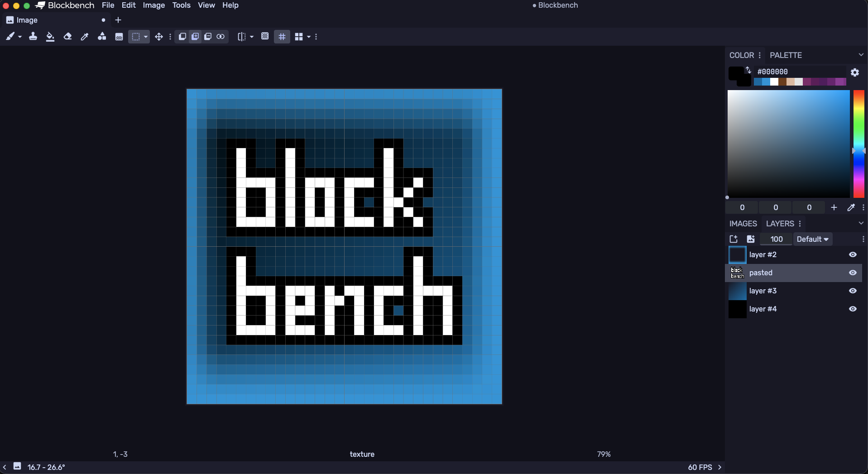Open the mirror painting options dropdown

point(252,37)
